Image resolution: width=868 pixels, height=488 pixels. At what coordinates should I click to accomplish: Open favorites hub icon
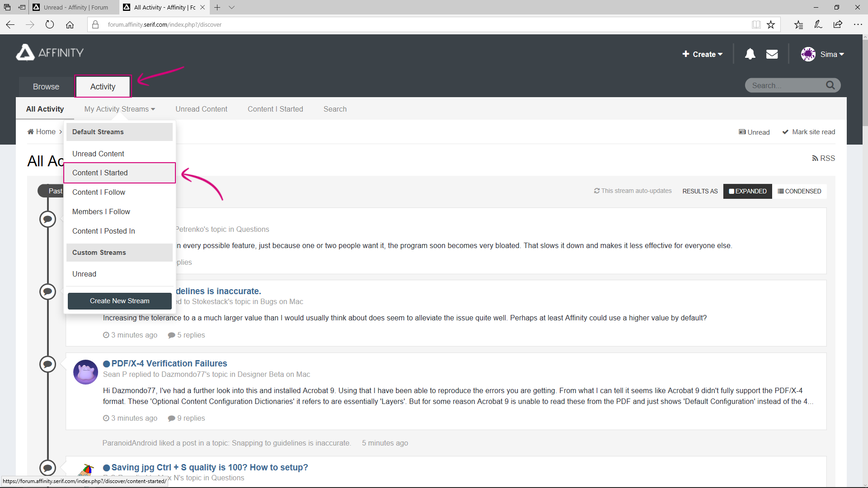[799, 24]
